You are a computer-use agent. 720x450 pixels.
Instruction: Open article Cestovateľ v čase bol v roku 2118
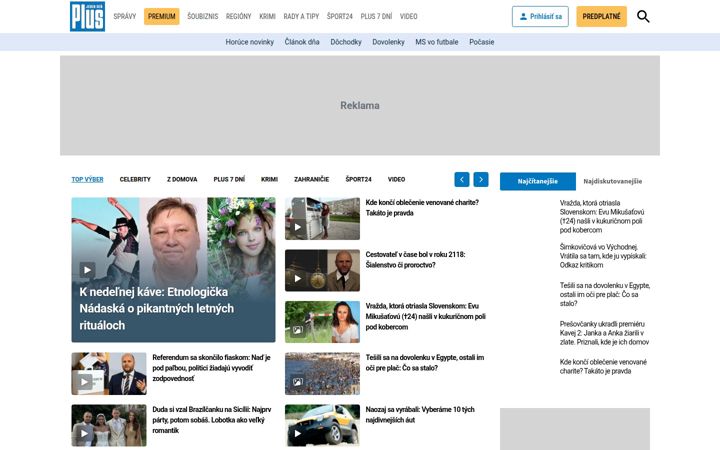click(x=415, y=259)
